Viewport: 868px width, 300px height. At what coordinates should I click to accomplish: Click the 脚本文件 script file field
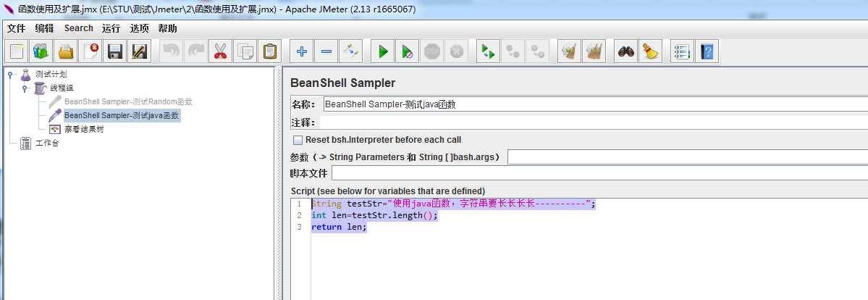[x=599, y=174]
